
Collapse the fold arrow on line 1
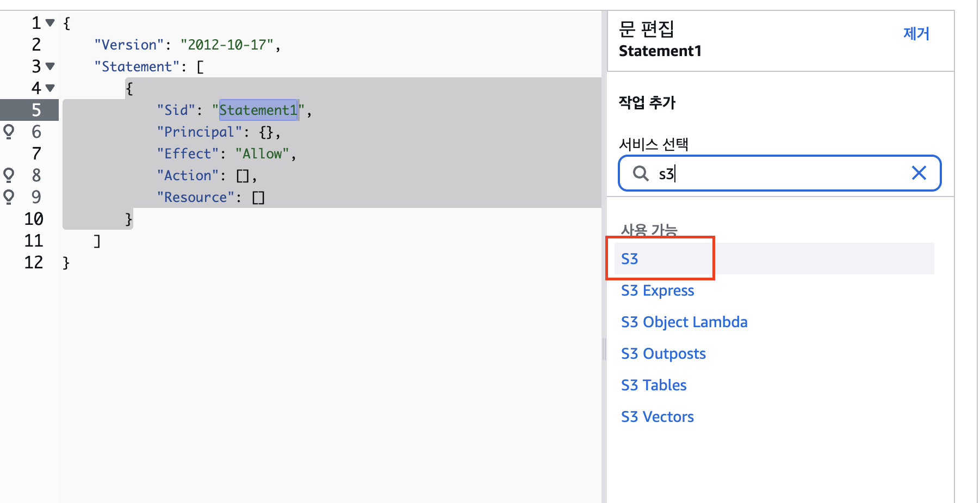pos(50,23)
